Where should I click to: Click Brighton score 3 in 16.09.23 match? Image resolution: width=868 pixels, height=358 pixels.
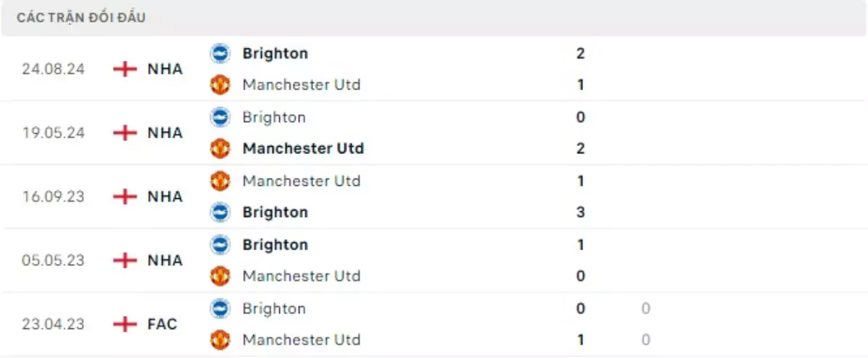[x=580, y=212]
